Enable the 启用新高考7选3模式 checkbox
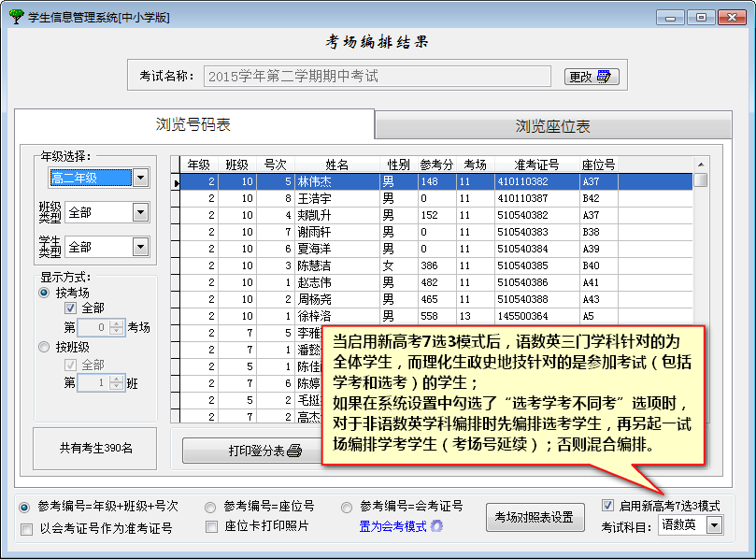 [x=608, y=506]
